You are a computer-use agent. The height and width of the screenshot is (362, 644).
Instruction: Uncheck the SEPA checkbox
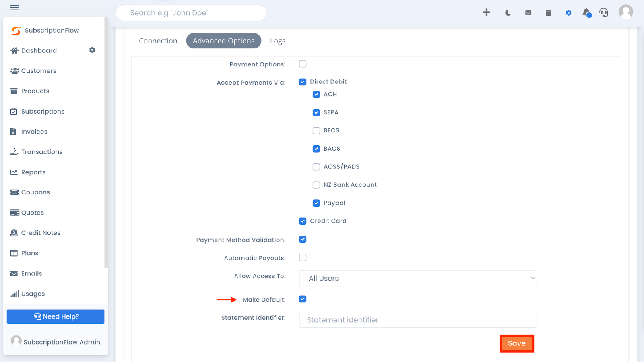(x=316, y=113)
